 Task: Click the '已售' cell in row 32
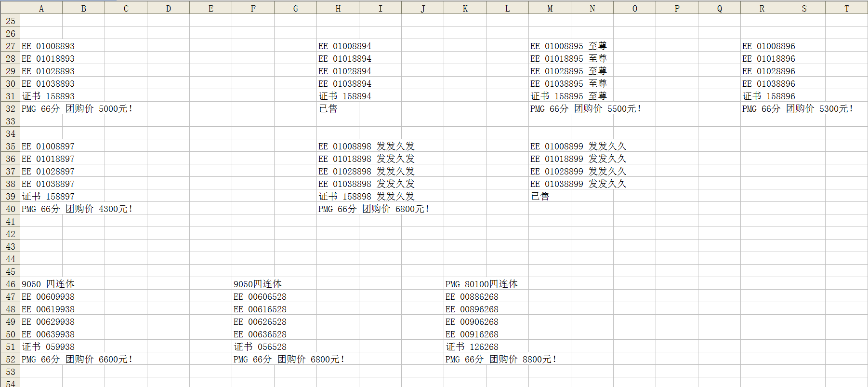click(328, 108)
